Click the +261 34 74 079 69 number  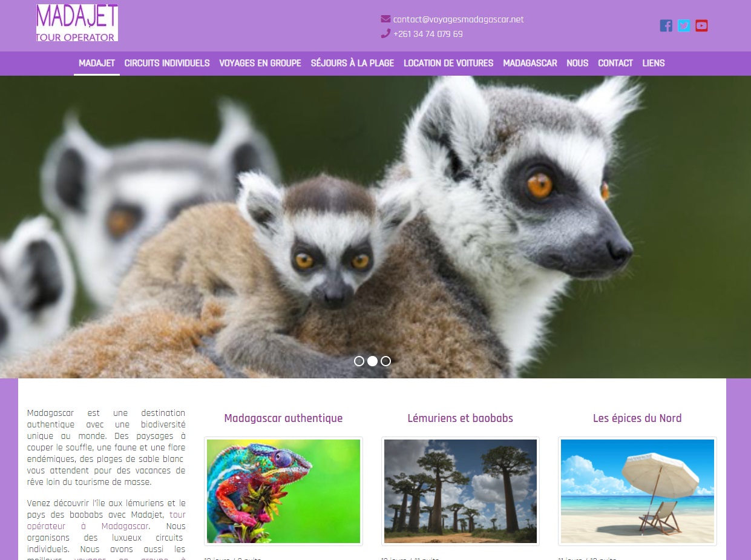point(428,34)
